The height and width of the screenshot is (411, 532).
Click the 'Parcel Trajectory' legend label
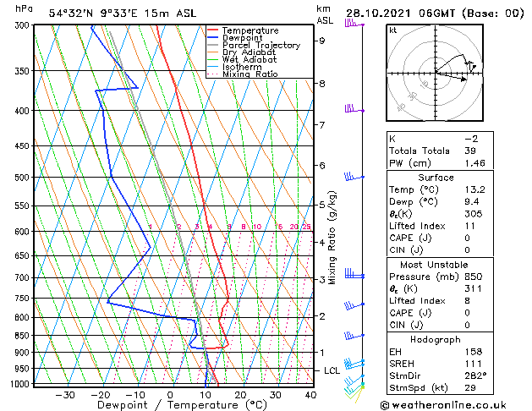click(x=261, y=45)
